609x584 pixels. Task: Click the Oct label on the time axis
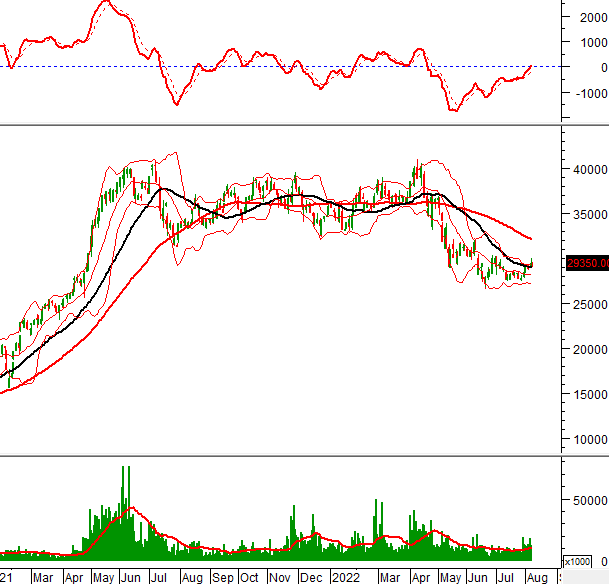point(250,577)
